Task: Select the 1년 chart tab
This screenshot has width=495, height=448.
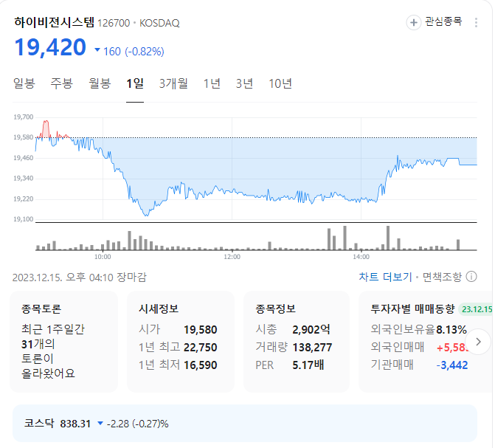Action: coord(212,83)
